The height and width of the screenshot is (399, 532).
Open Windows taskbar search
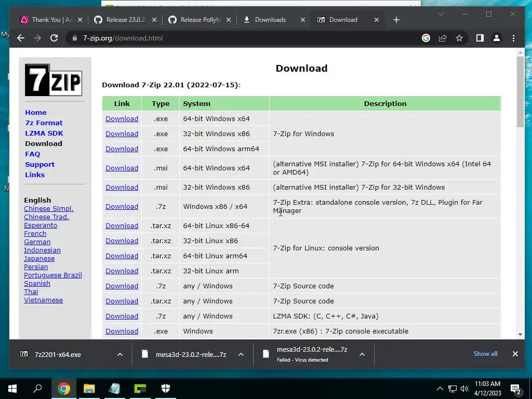37,389
